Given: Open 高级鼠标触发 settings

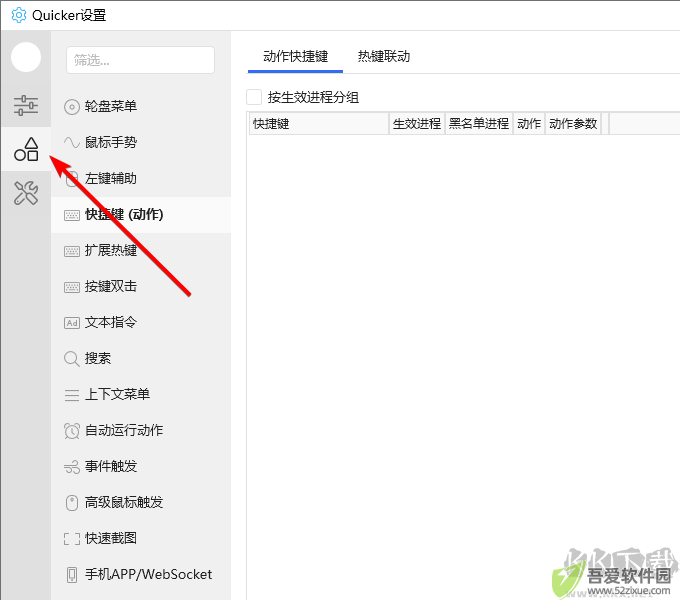Looking at the screenshot, I should pyautogui.click(x=141, y=502).
